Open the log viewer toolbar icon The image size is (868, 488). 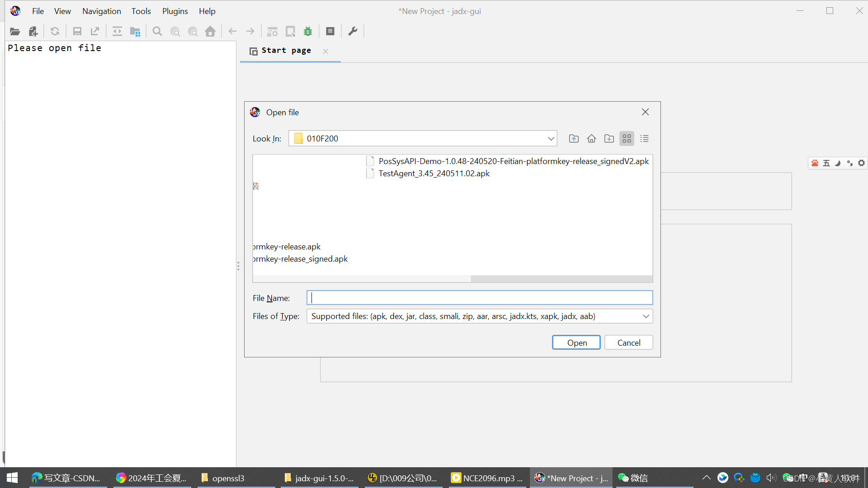point(330,31)
